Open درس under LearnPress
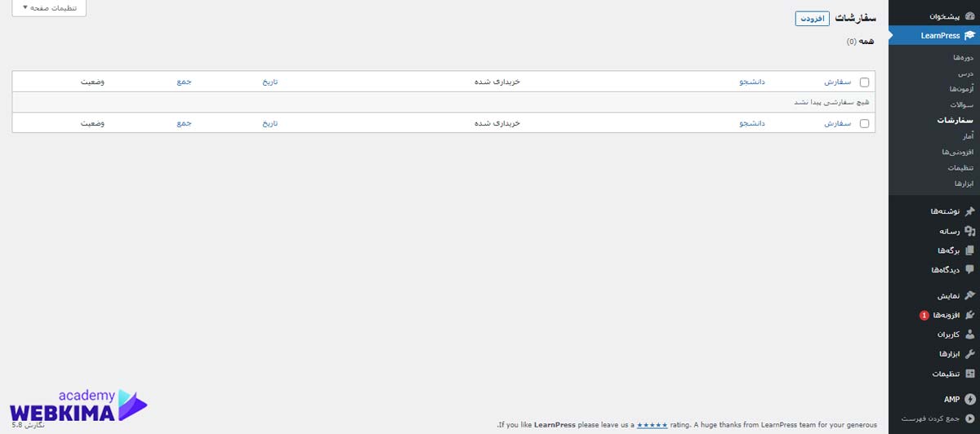The image size is (980, 434). point(966,73)
